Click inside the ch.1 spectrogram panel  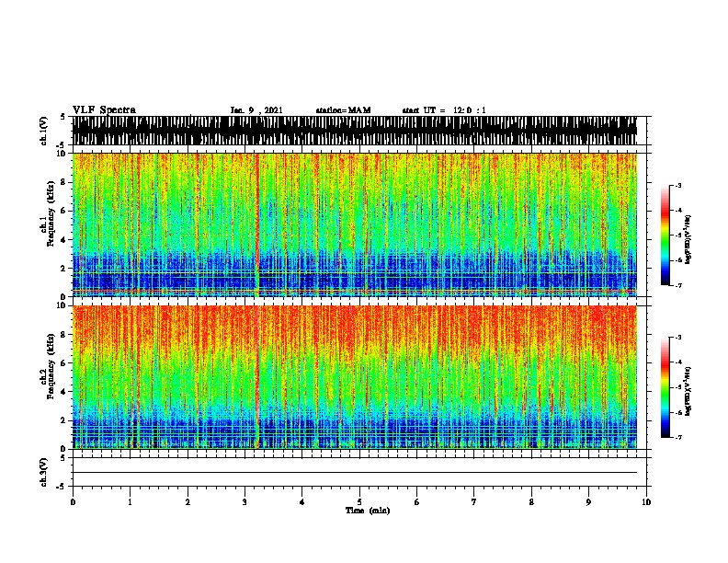click(354, 224)
